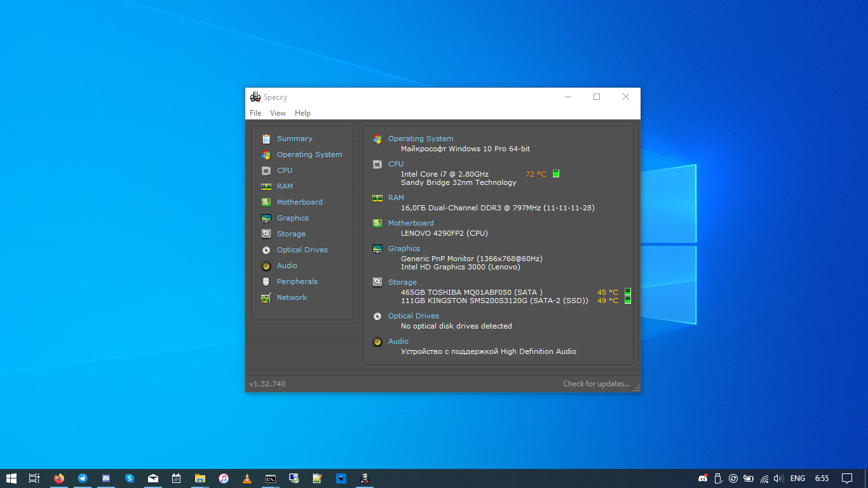Click the Storage heading in the summary panel

click(402, 282)
